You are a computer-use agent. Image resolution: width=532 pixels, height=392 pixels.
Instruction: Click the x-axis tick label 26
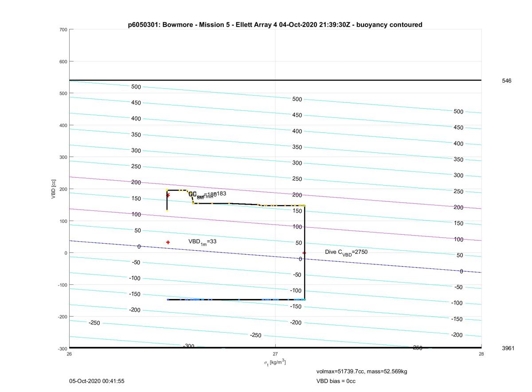[x=70, y=353]
